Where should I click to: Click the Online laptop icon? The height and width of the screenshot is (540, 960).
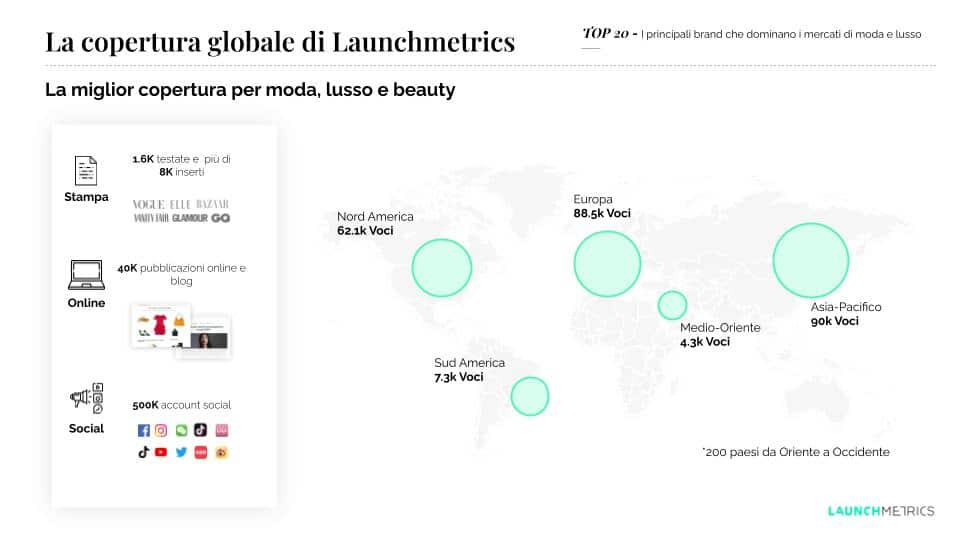click(x=86, y=274)
